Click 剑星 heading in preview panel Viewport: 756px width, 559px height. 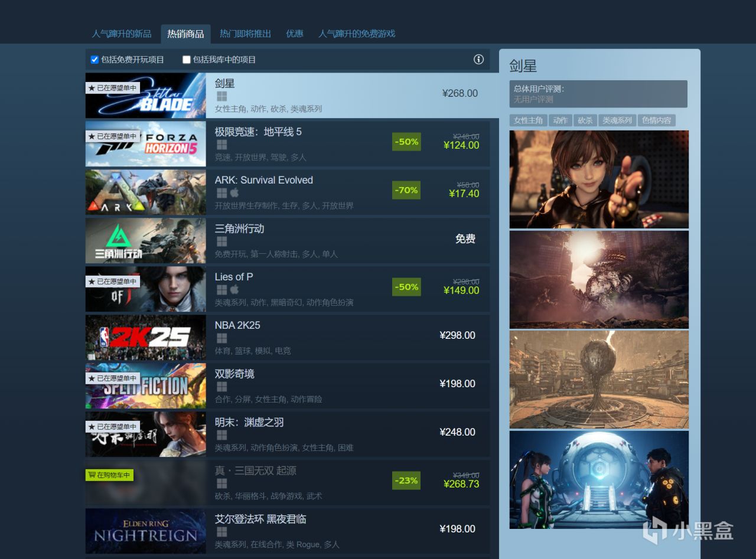pyautogui.click(x=523, y=66)
